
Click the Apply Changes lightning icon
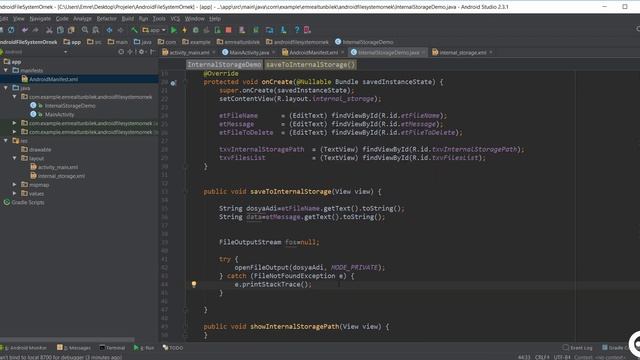(x=184, y=30)
